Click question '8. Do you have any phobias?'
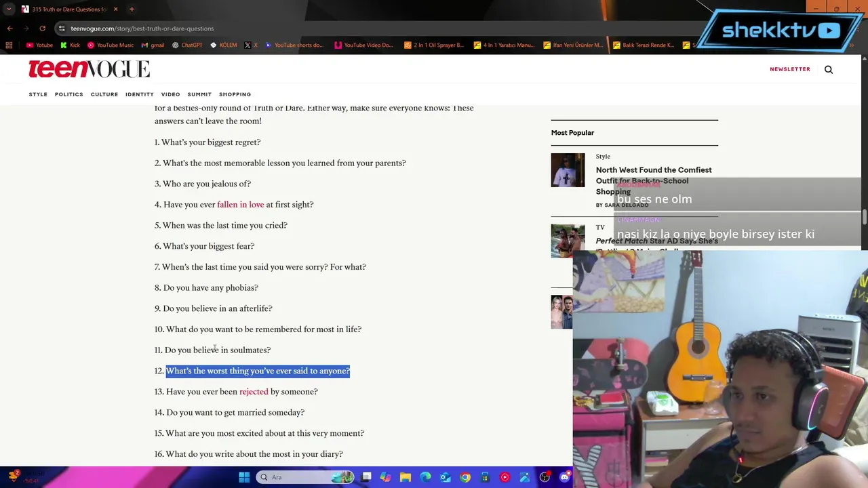This screenshot has height=488, width=868. click(206, 288)
